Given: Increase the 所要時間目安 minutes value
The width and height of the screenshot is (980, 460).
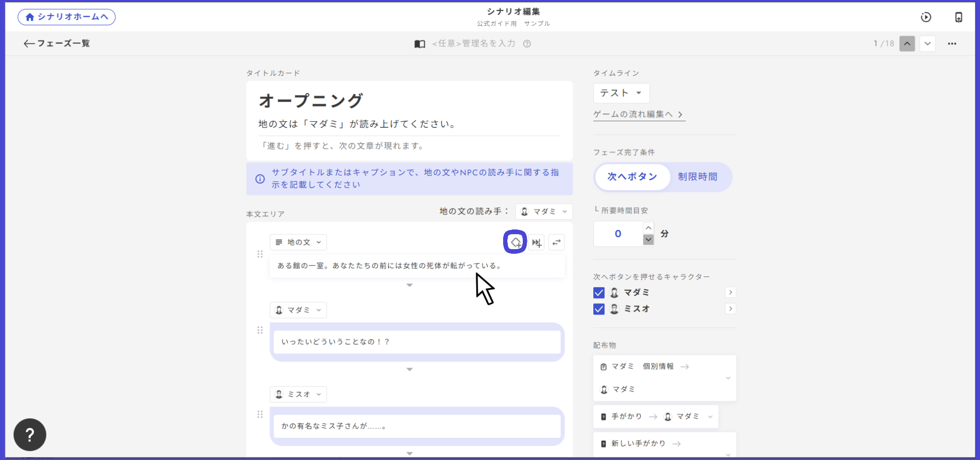Looking at the screenshot, I should pyautogui.click(x=649, y=228).
